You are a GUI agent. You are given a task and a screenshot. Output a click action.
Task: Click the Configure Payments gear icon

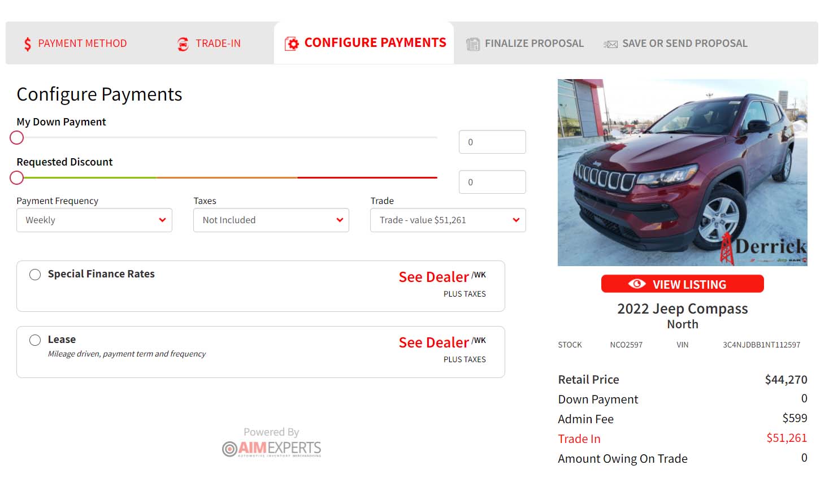292,44
